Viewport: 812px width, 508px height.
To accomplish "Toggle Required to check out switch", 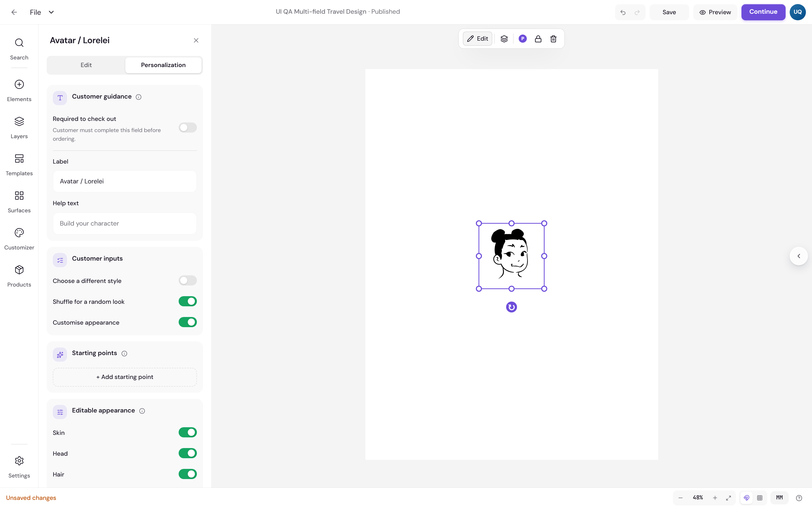I will [x=188, y=128].
